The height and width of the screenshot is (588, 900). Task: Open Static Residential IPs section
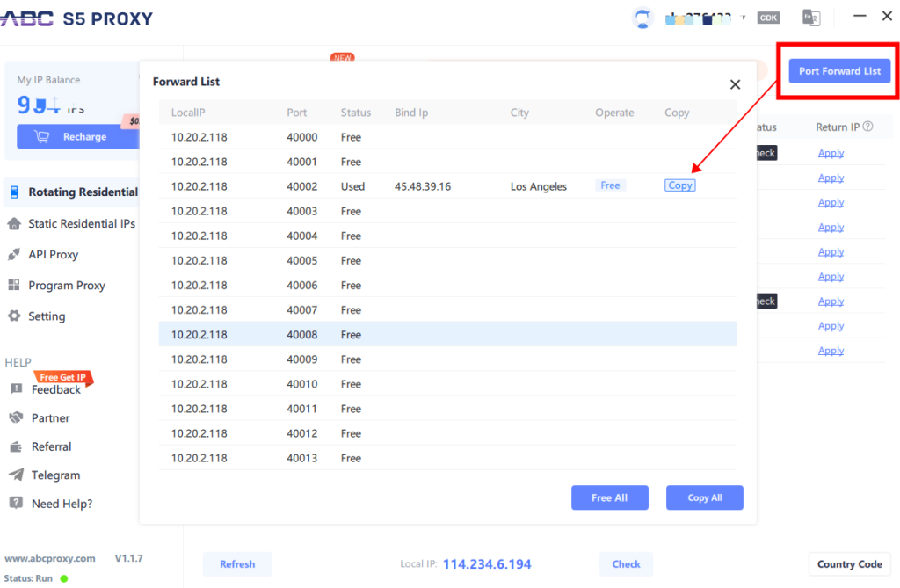pos(82,223)
